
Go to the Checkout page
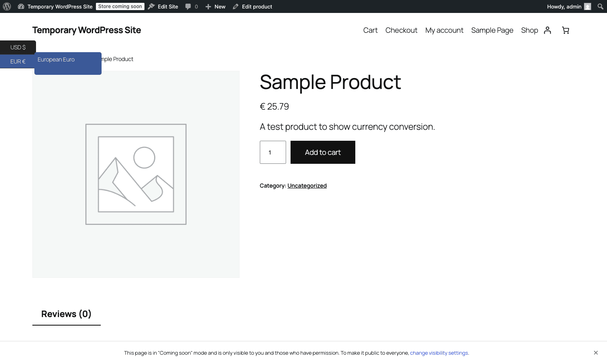point(401,30)
